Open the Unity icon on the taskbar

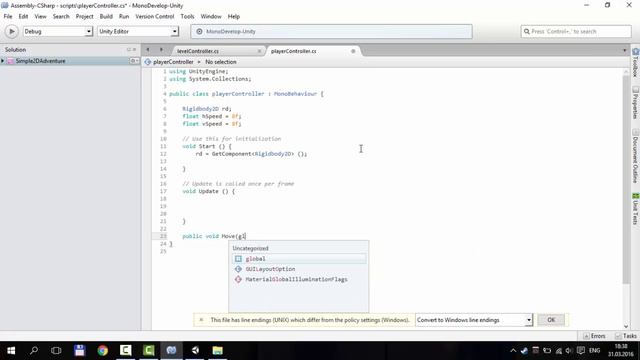[195, 351]
